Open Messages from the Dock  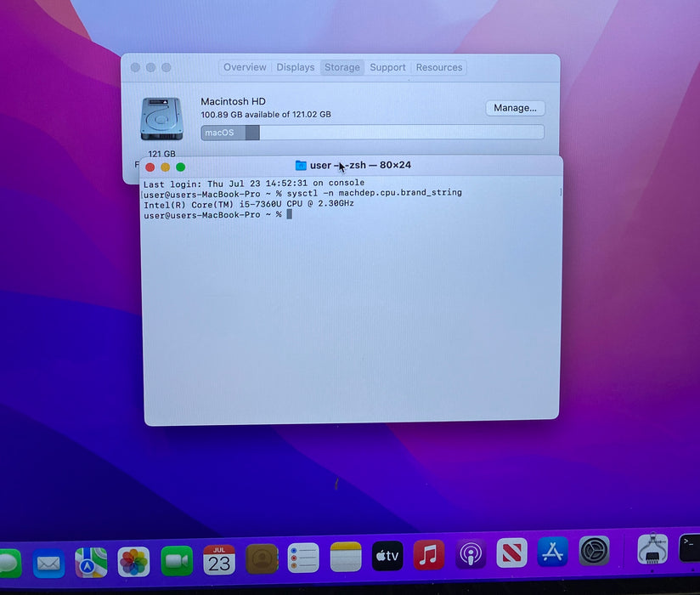tap(9, 564)
